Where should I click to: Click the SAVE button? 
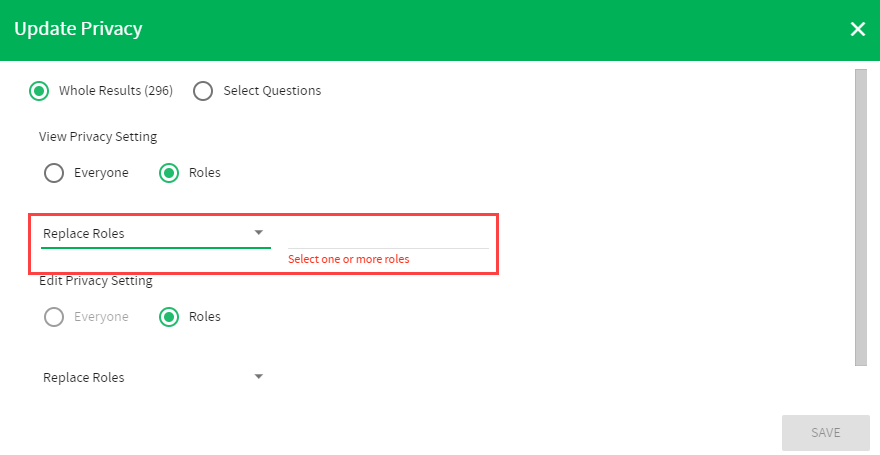point(826,433)
